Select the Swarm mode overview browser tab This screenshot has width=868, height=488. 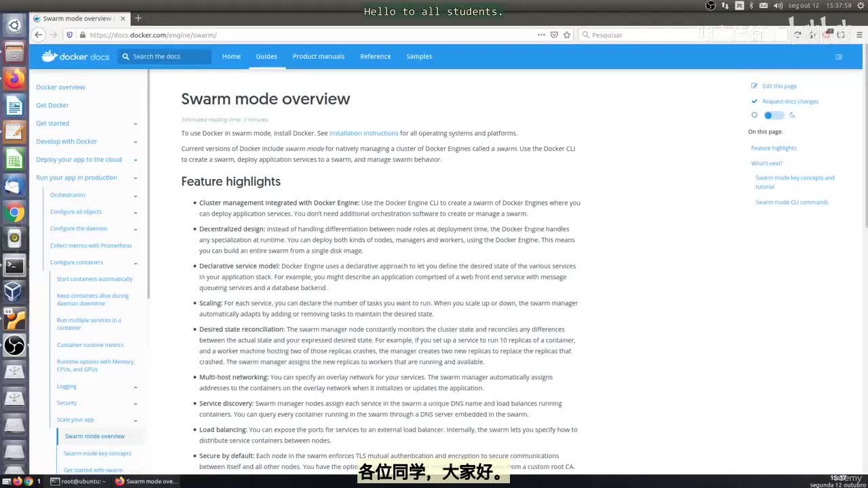click(x=79, y=18)
